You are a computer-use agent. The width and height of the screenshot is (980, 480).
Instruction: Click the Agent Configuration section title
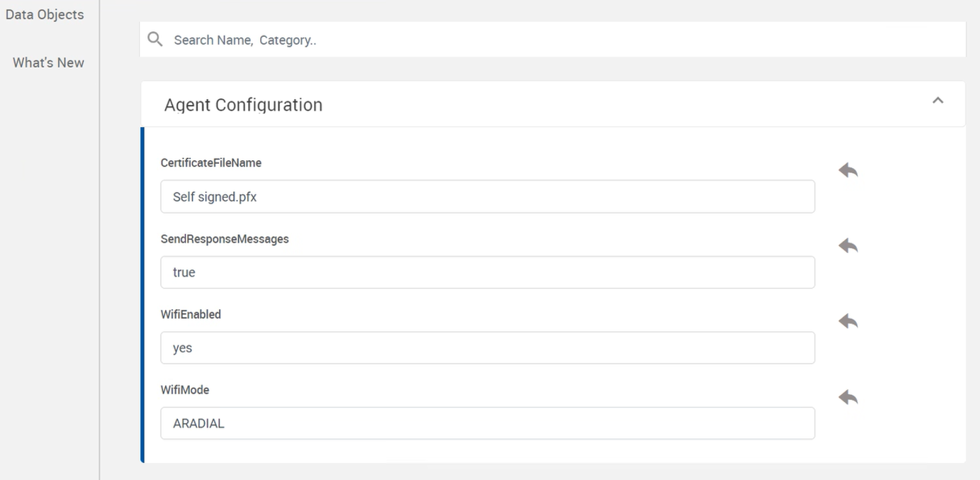[243, 105]
